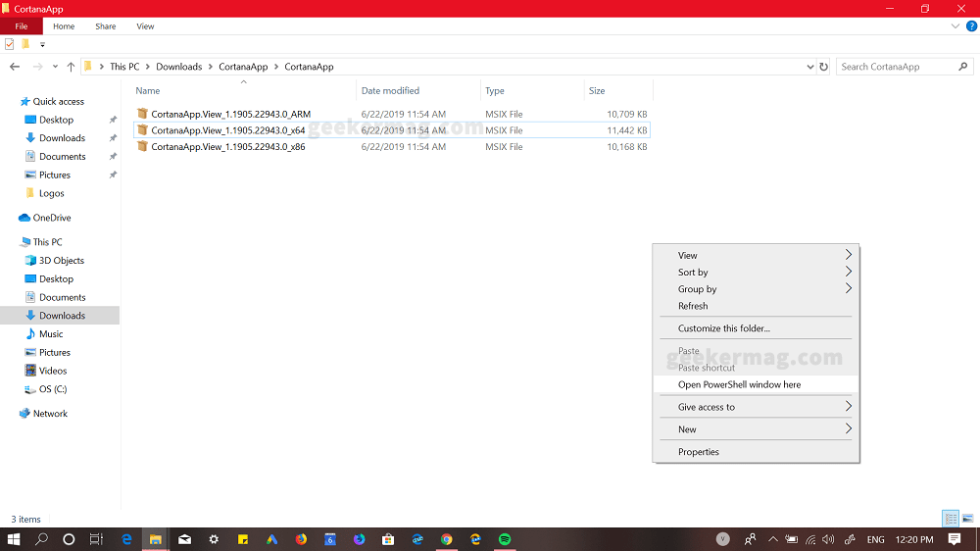Go up one folder level
This screenshot has height=551, width=980.
tap(71, 67)
